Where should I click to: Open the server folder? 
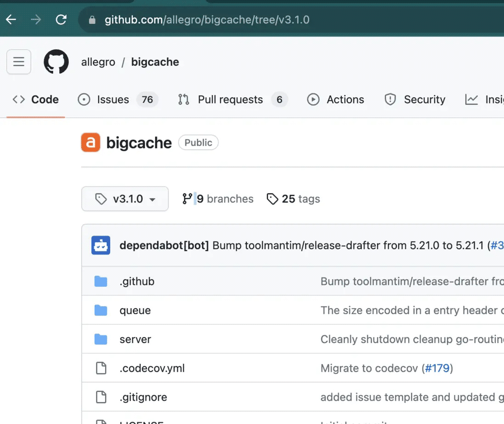coord(135,339)
